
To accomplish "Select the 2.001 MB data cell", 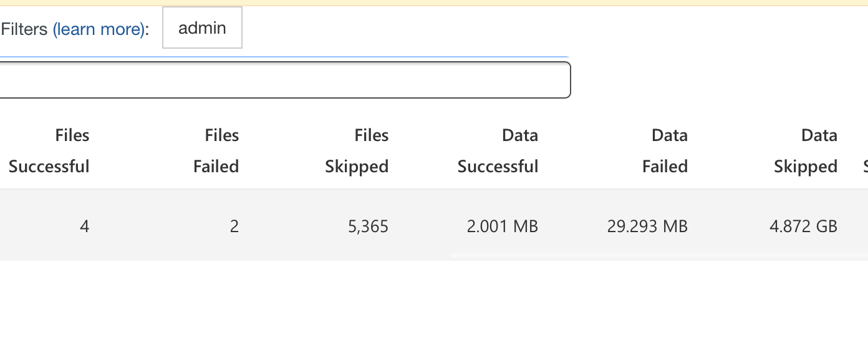I will click(502, 226).
